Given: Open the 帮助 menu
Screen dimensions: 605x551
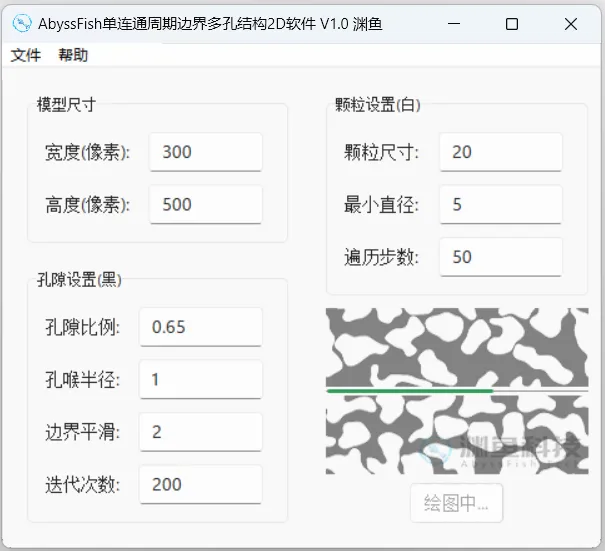Looking at the screenshot, I should coord(73,55).
